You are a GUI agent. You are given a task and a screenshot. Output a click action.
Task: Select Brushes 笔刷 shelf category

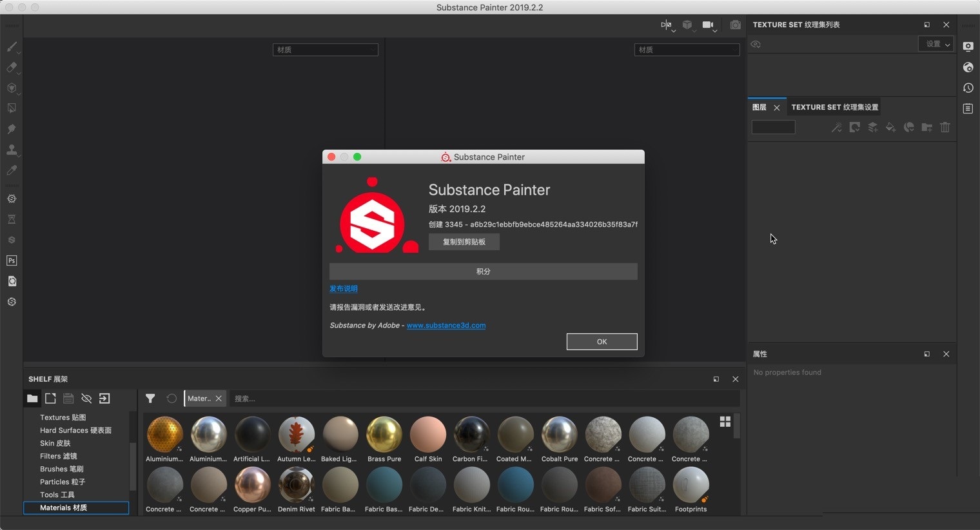pyautogui.click(x=61, y=469)
